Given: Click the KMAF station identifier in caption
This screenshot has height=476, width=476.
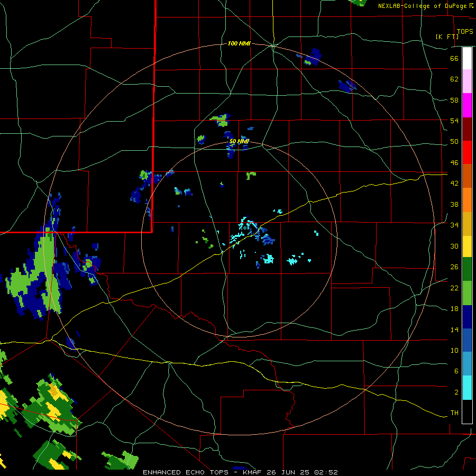Looking at the screenshot, I should [253, 472].
